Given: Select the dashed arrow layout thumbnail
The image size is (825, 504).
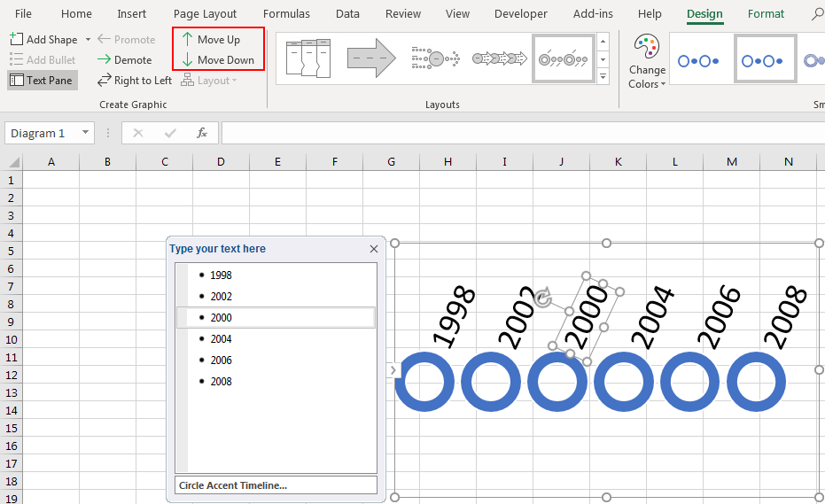Looking at the screenshot, I should coord(371,58).
